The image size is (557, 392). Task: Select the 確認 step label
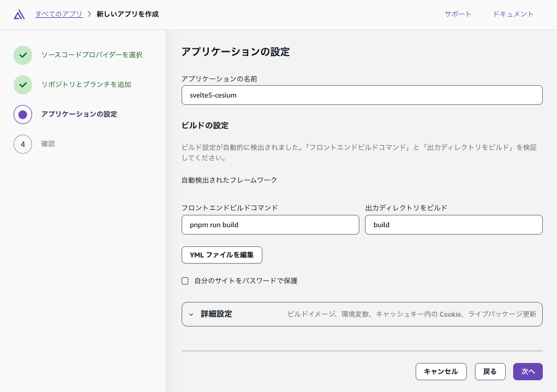[48, 144]
